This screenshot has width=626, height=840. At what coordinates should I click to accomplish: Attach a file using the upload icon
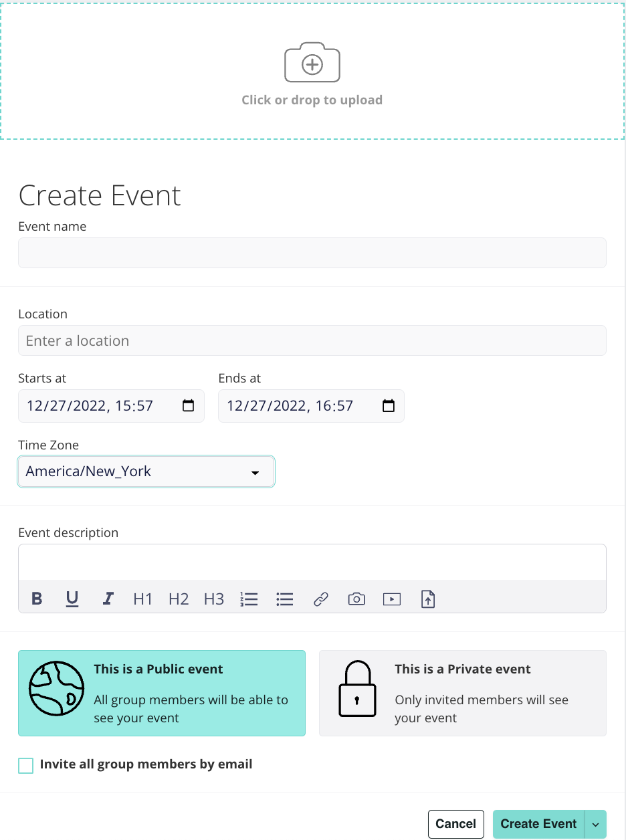click(x=428, y=599)
